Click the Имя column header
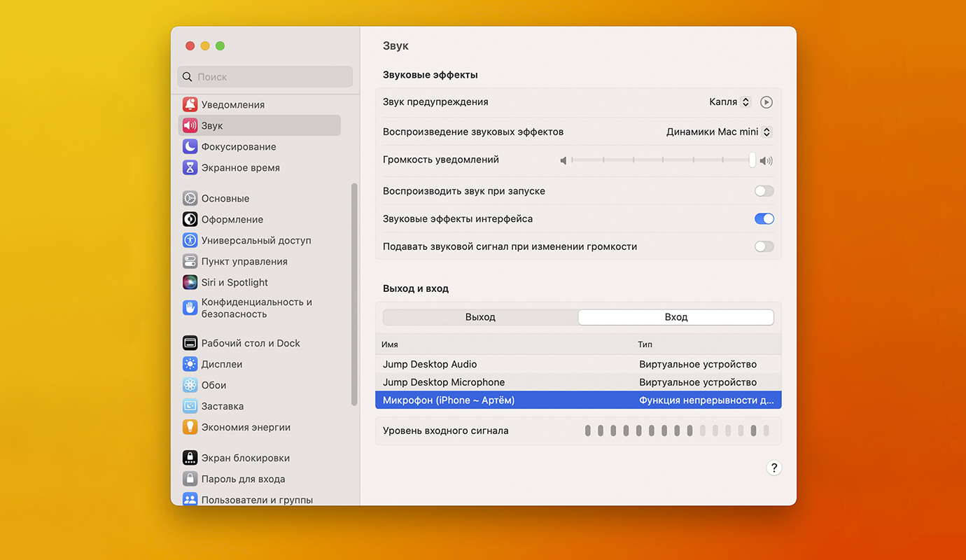Image resolution: width=966 pixels, height=560 pixels. 390,344
